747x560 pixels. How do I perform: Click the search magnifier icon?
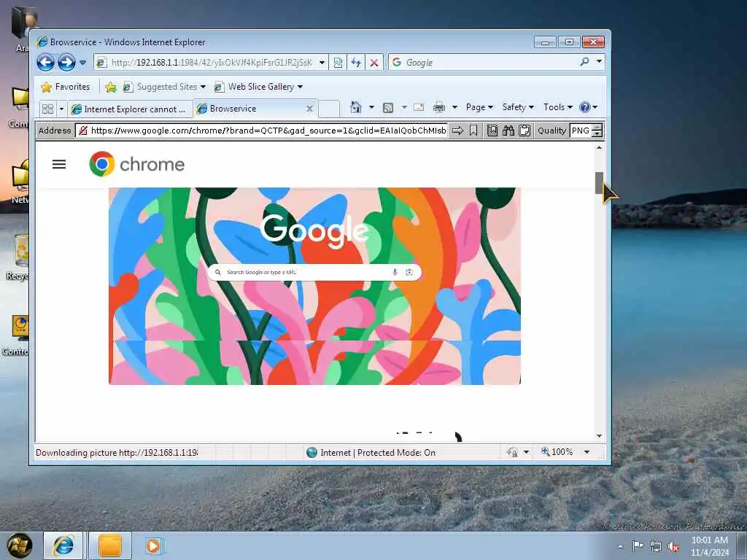584,62
